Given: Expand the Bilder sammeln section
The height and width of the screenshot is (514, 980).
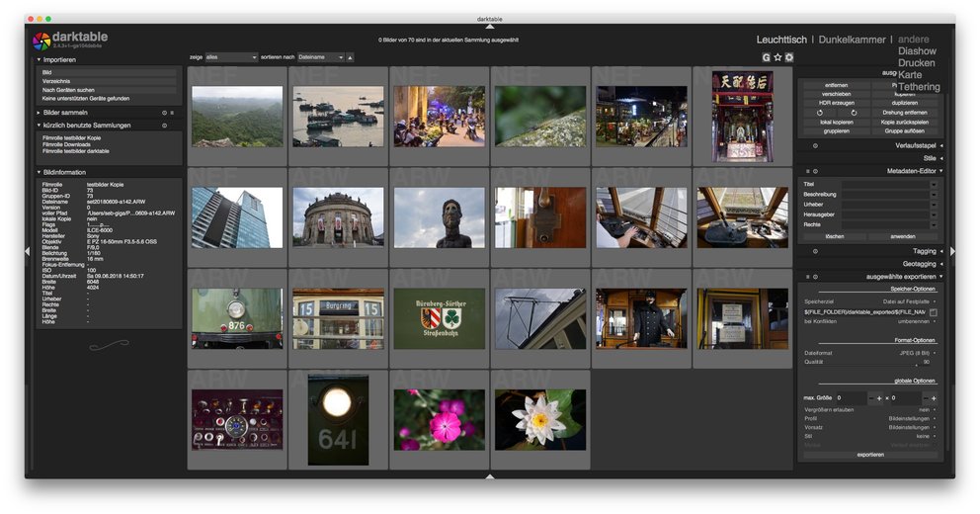Looking at the screenshot, I should [x=65, y=114].
